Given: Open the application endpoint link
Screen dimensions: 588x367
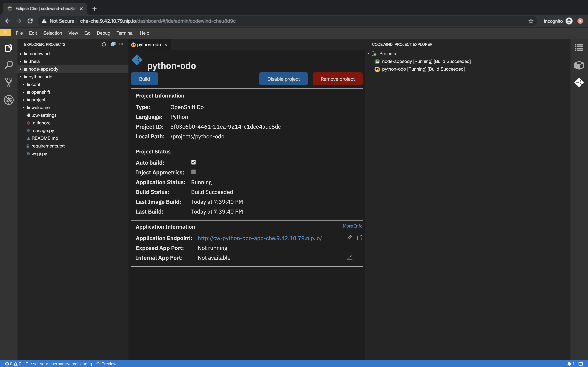Looking at the screenshot, I should tap(260, 238).
